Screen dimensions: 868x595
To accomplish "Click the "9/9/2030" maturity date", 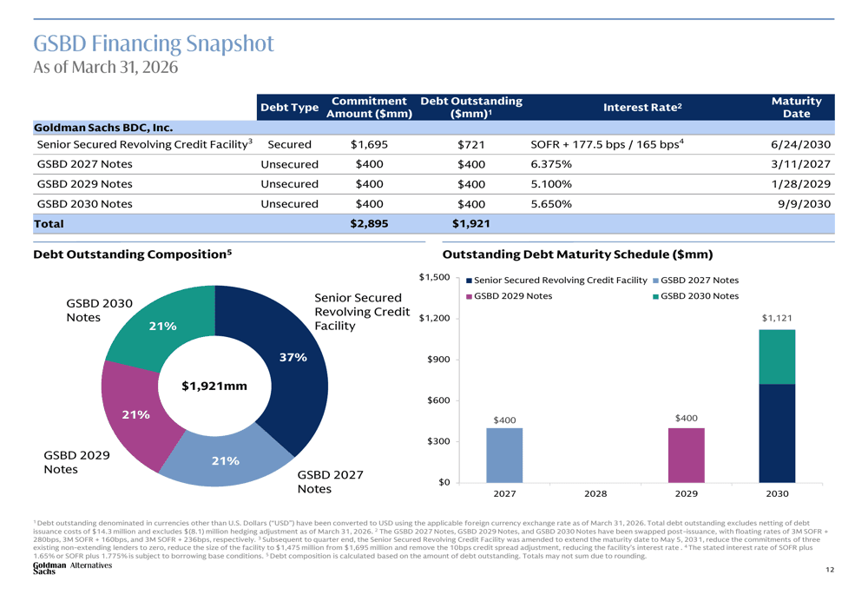I will coord(804,204).
